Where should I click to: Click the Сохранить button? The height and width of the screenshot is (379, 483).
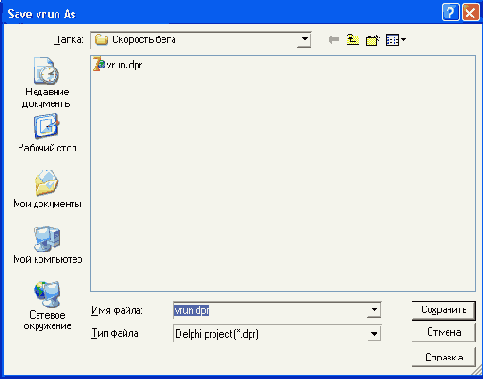[x=444, y=310]
